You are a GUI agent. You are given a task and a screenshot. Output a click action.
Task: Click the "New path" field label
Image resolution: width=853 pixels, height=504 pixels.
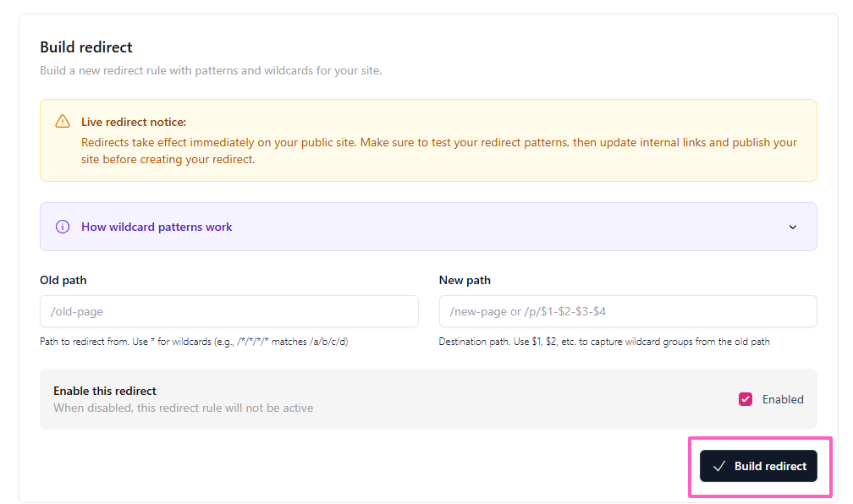465,280
